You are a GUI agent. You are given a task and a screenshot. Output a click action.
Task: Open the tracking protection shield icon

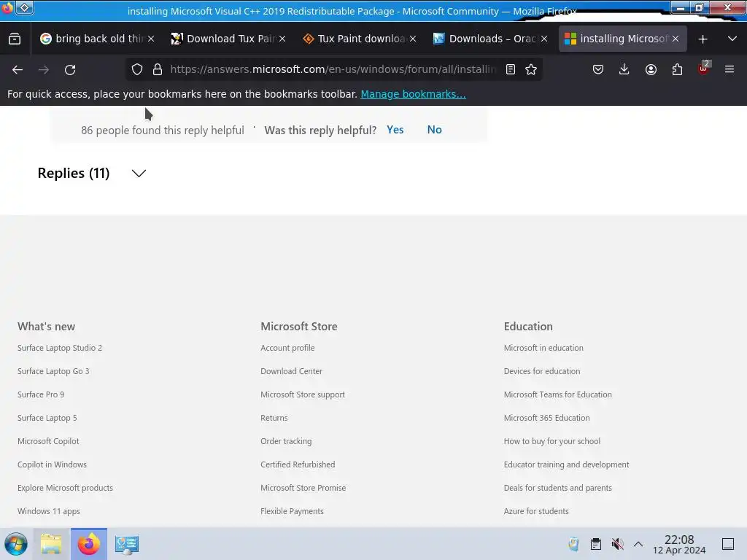[137, 69]
